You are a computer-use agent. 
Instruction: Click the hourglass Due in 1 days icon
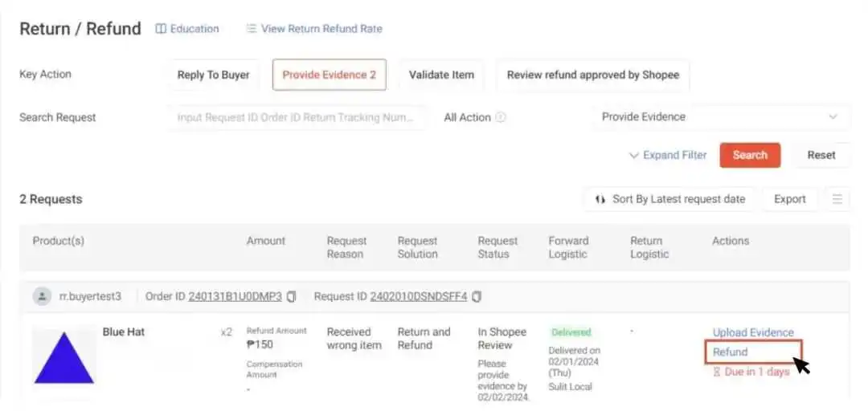(x=716, y=372)
